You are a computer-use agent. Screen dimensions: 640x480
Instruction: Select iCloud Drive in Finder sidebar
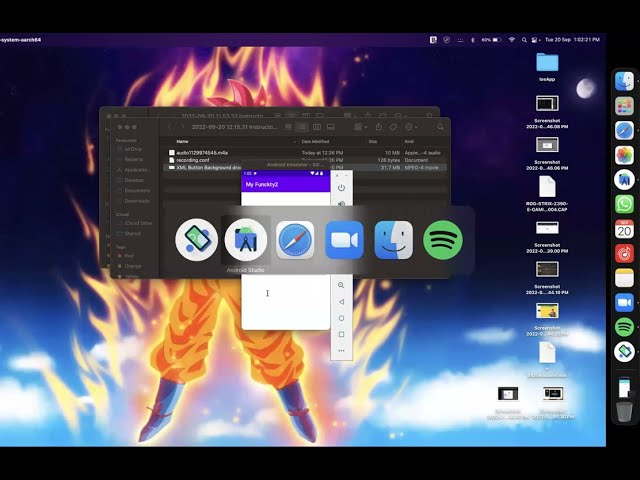[135, 223]
